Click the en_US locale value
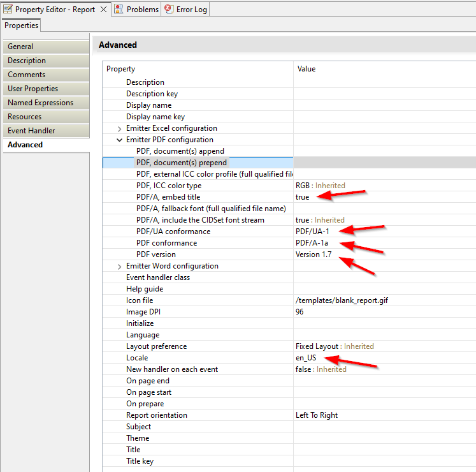Viewport: 476px width, 472px height. (x=306, y=358)
